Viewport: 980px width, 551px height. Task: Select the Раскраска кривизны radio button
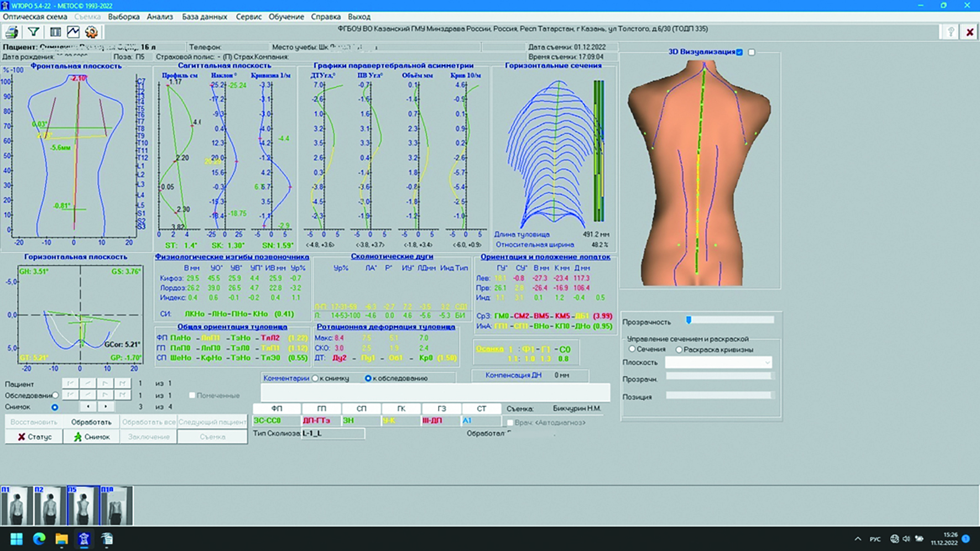pyautogui.click(x=679, y=350)
